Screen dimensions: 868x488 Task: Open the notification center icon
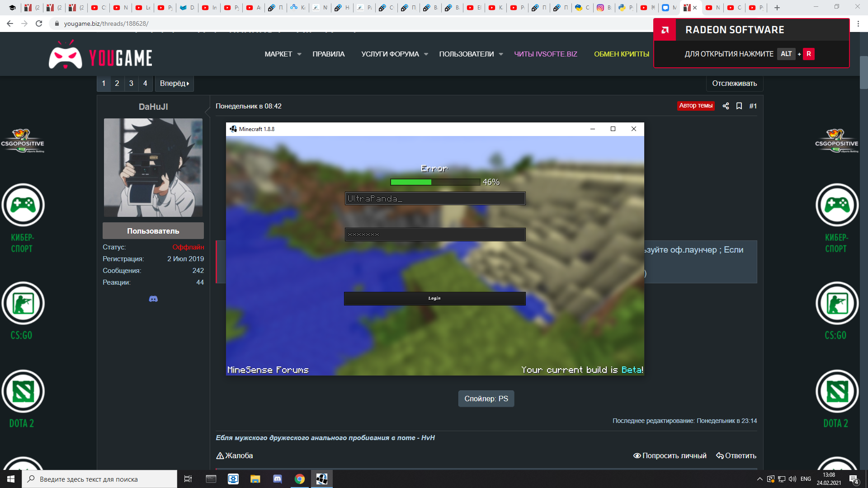854,479
